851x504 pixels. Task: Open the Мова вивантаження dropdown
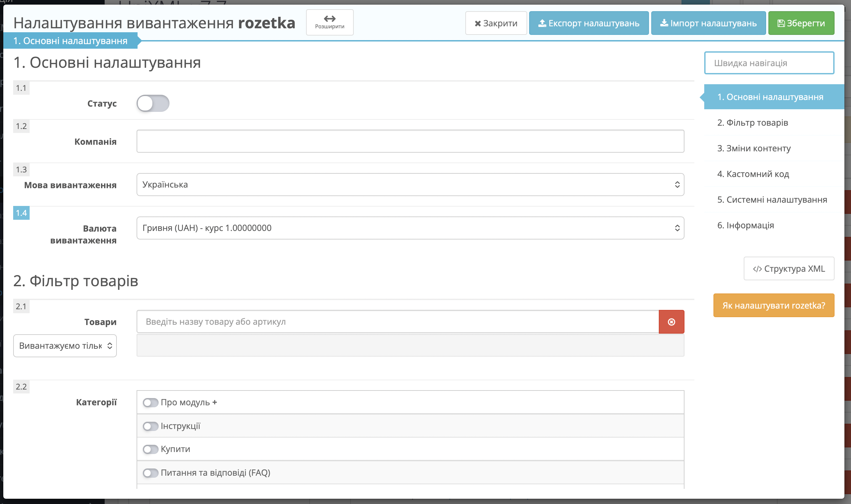[x=410, y=185]
